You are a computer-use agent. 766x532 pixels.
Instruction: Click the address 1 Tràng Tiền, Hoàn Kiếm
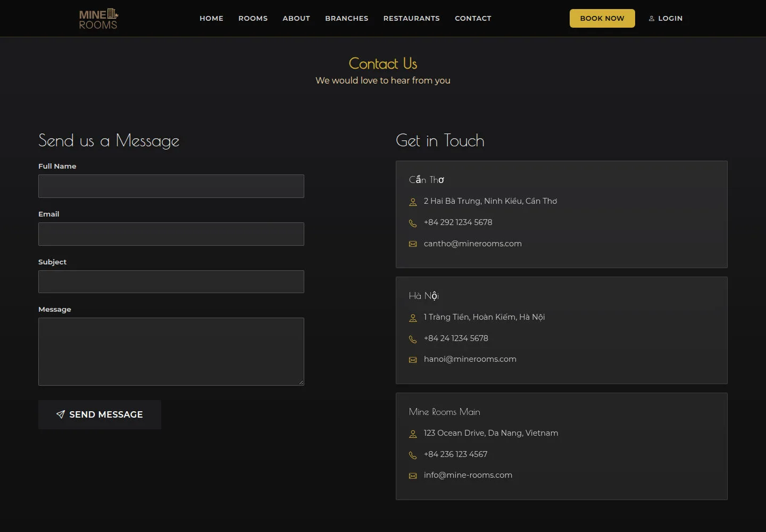point(485,317)
